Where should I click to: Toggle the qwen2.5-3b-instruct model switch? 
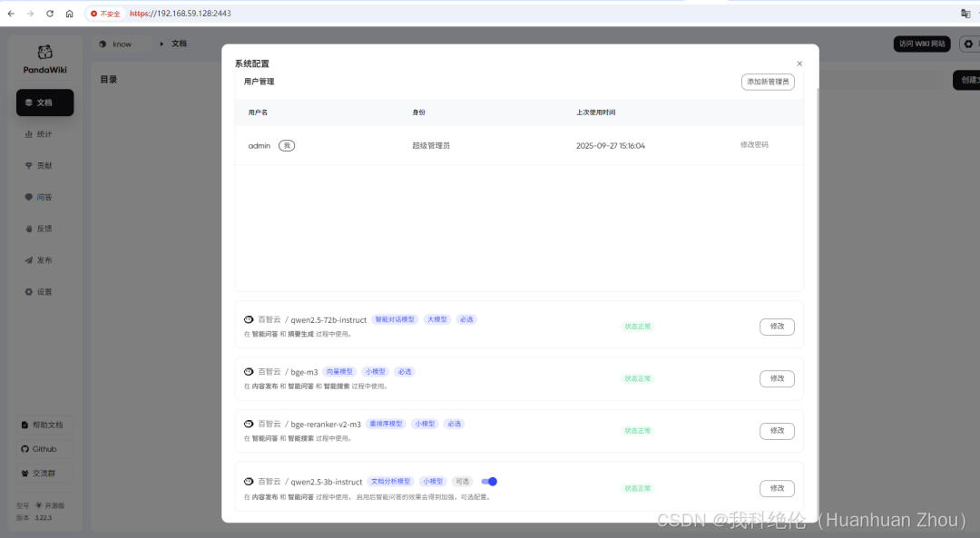(x=489, y=481)
